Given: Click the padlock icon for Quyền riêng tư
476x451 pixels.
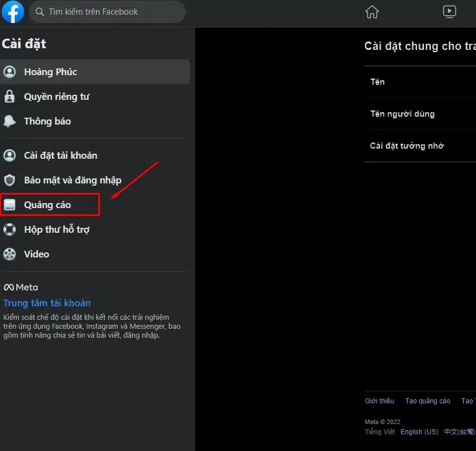Looking at the screenshot, I should [x=10, y=96].
